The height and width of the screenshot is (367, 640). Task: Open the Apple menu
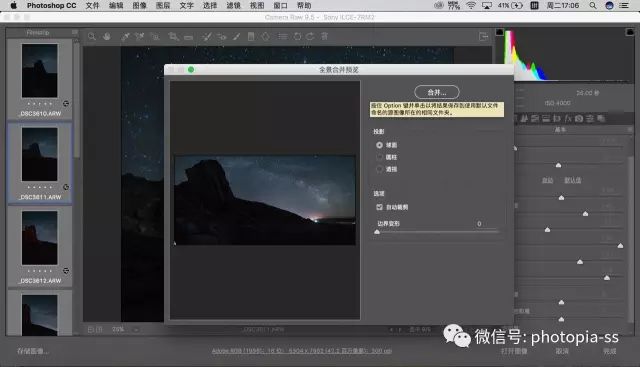point(13,5)
